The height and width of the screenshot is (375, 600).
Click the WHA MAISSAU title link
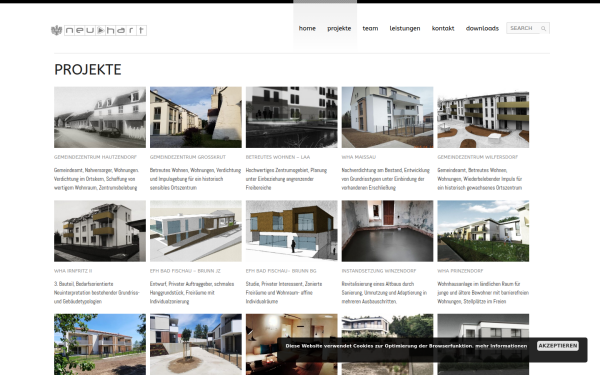(x=359, y=157)
